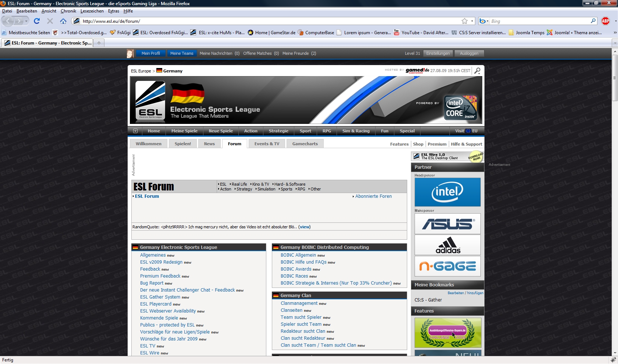Open the Bug Report forum
Image resolution: width=618 pixels, height=364 pixels.
tap(152, 283)
